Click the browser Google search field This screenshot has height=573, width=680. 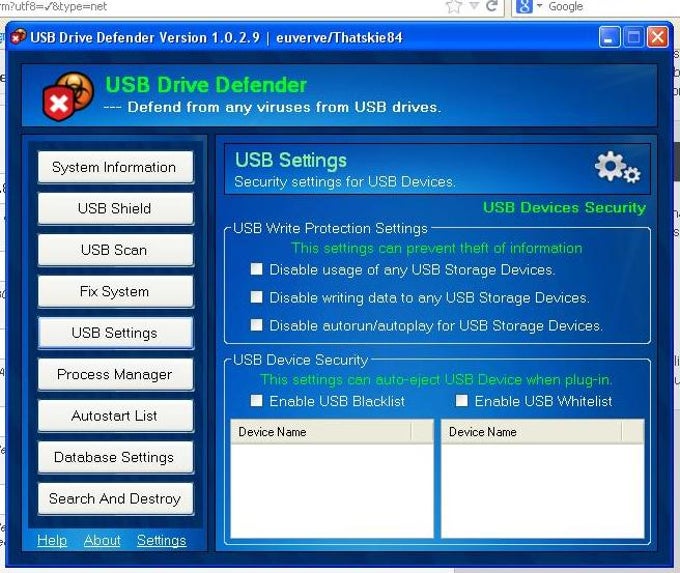point(611,7)
